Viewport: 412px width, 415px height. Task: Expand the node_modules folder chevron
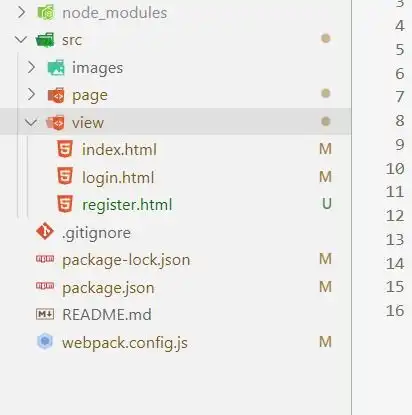[21, 13]
